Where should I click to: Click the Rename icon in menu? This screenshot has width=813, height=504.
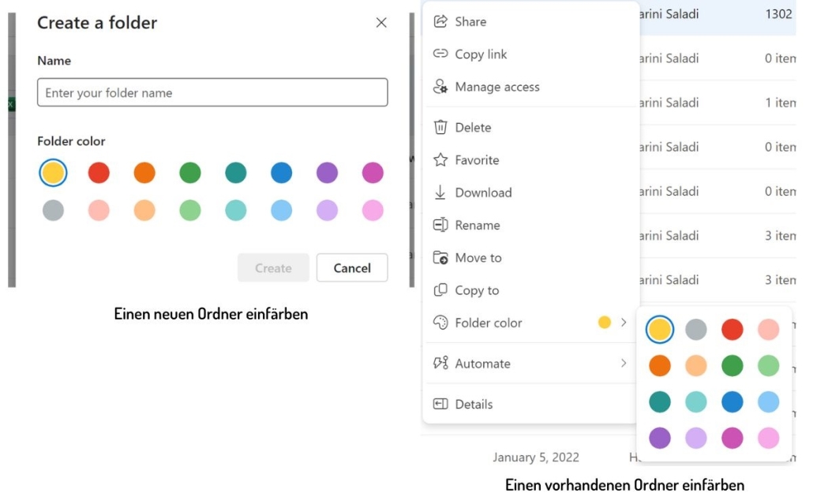click(440, 226)
